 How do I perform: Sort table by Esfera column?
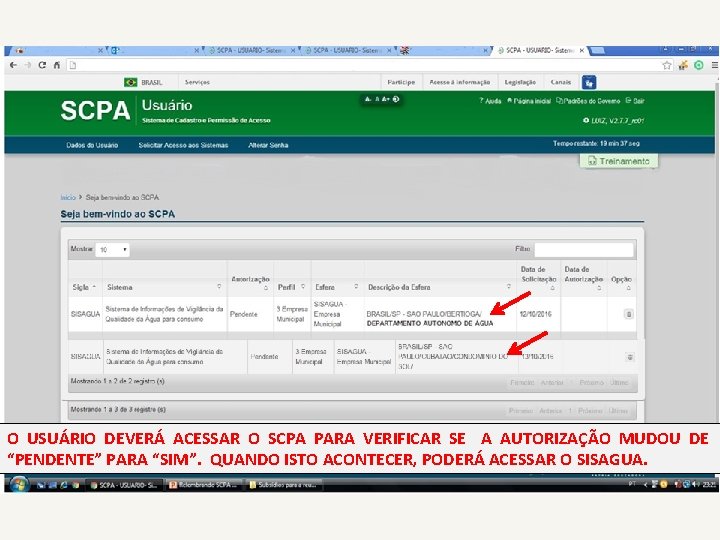(x=337, y=287)
